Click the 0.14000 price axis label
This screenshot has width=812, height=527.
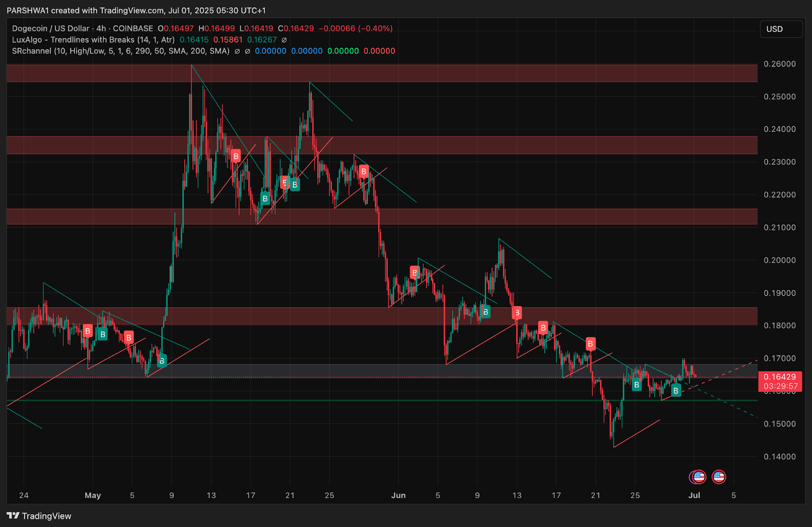[x=780, y=456]
